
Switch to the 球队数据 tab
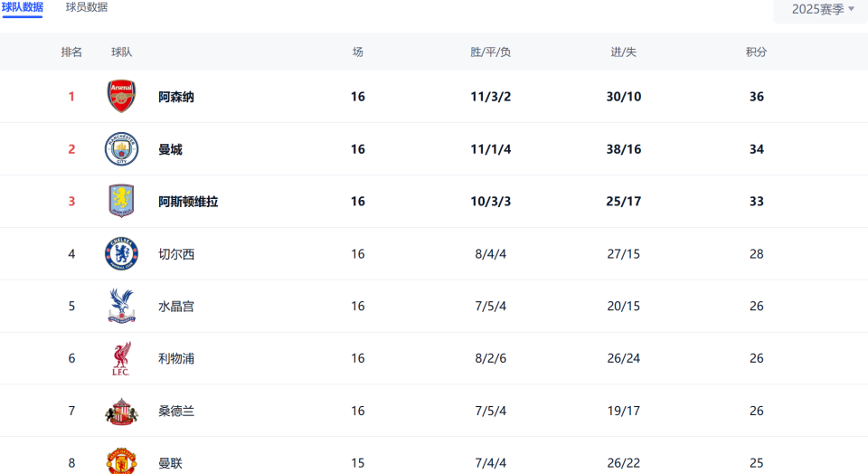pyautogui.click(x=23, y=7)
